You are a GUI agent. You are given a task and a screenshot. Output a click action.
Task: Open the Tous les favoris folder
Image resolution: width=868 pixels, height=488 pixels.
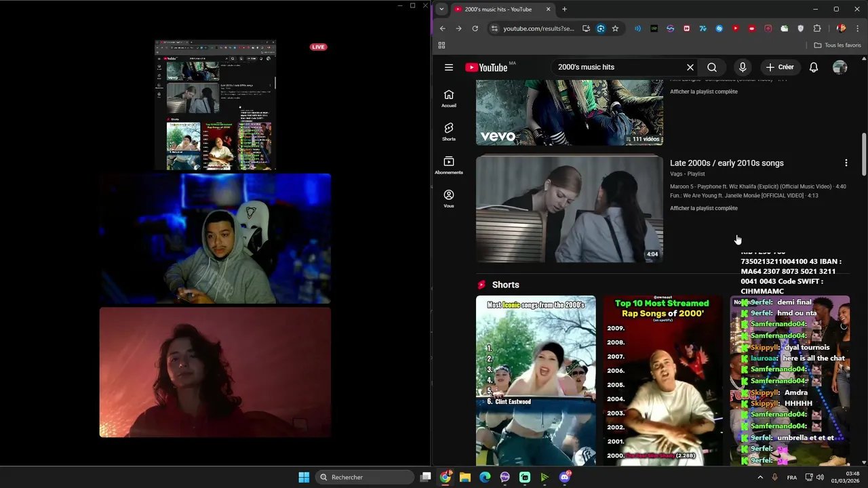pyautogui.click(x=837, y=45)
